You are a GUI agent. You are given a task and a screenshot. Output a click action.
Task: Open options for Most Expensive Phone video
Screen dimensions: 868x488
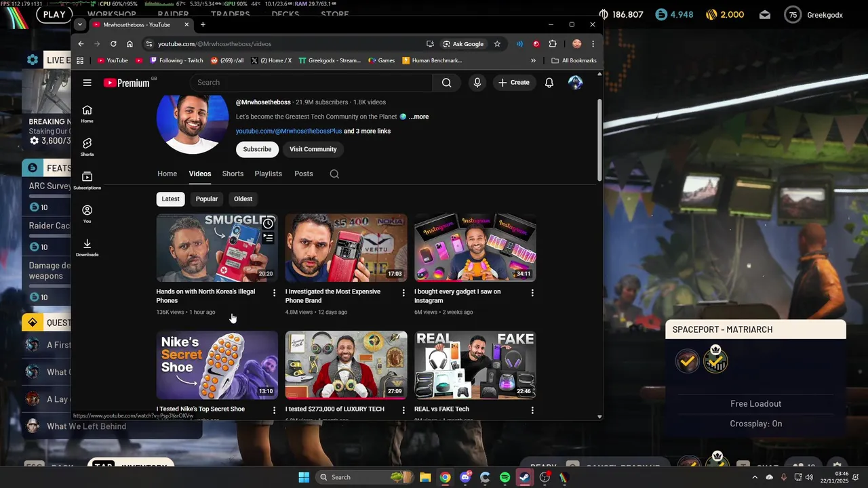pos(403,293)
